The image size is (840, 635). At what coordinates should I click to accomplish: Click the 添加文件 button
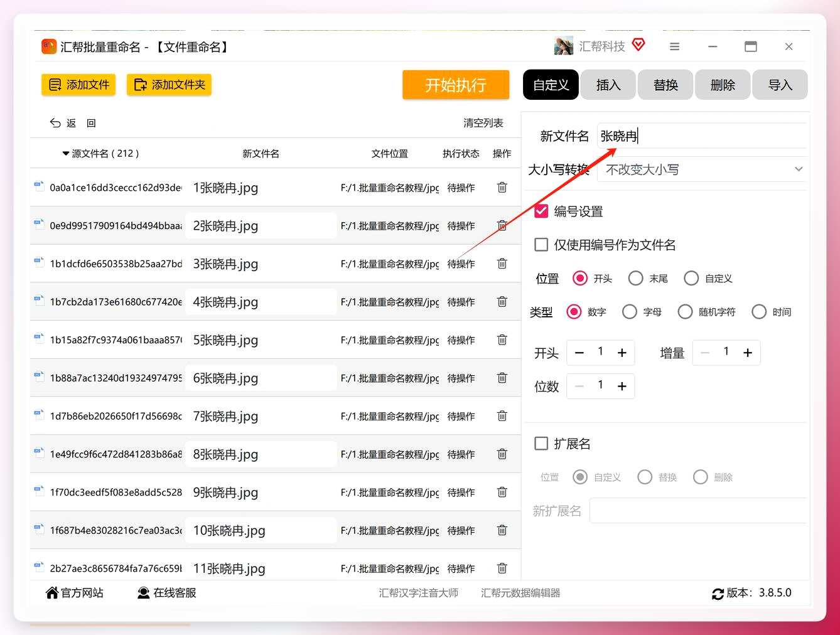[x=78, y=85]
